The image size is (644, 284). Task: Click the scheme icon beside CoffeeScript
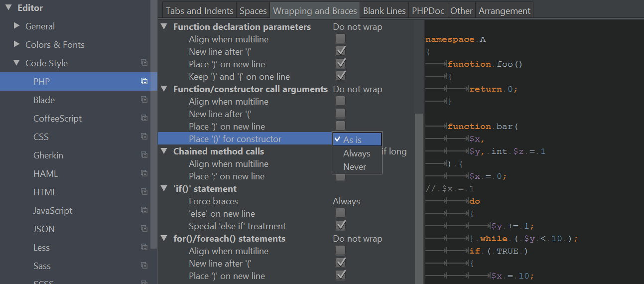(144, 118)
